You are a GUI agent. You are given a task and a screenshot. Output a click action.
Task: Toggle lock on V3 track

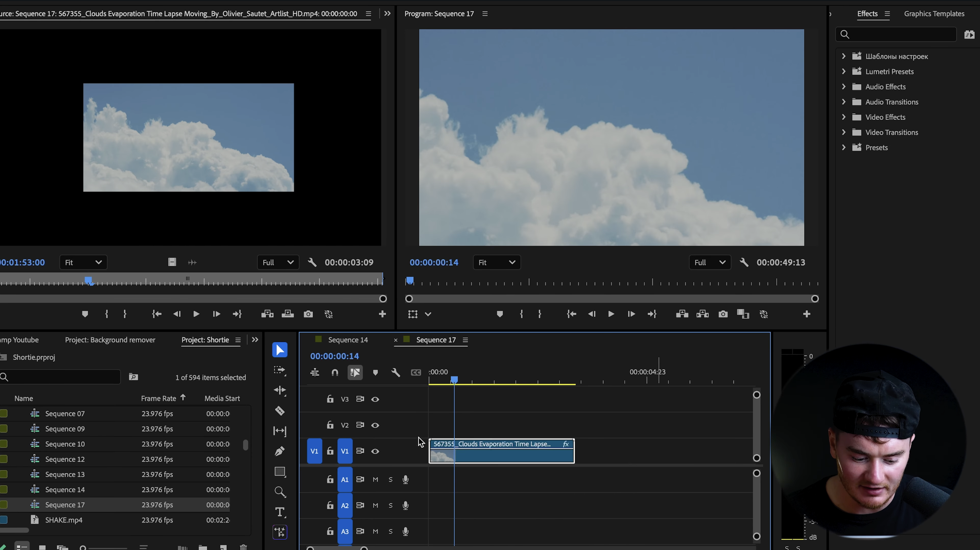pyautogui.click(x=330, y=399)
